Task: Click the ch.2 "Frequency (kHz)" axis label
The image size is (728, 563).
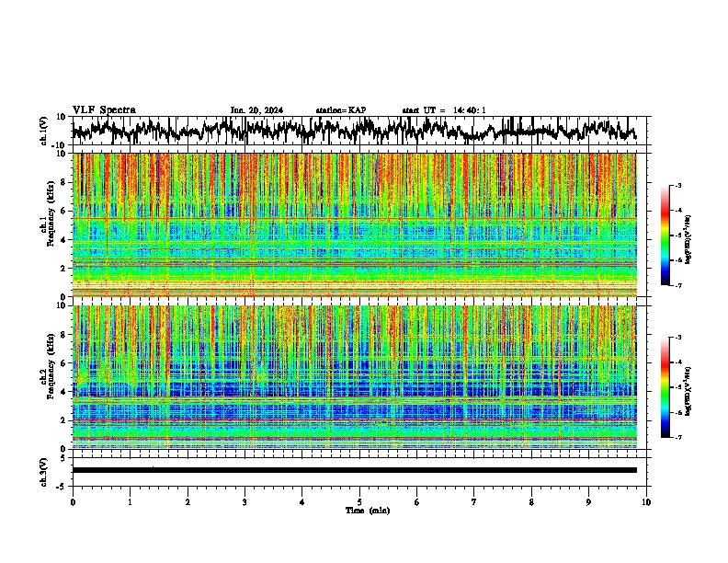Action: 51,366
